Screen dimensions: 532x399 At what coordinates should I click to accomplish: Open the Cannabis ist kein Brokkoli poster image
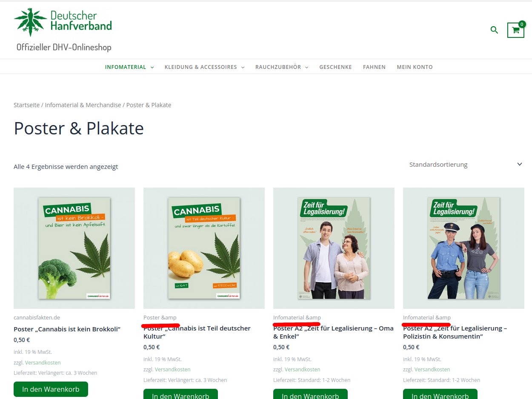coord(74,248)
